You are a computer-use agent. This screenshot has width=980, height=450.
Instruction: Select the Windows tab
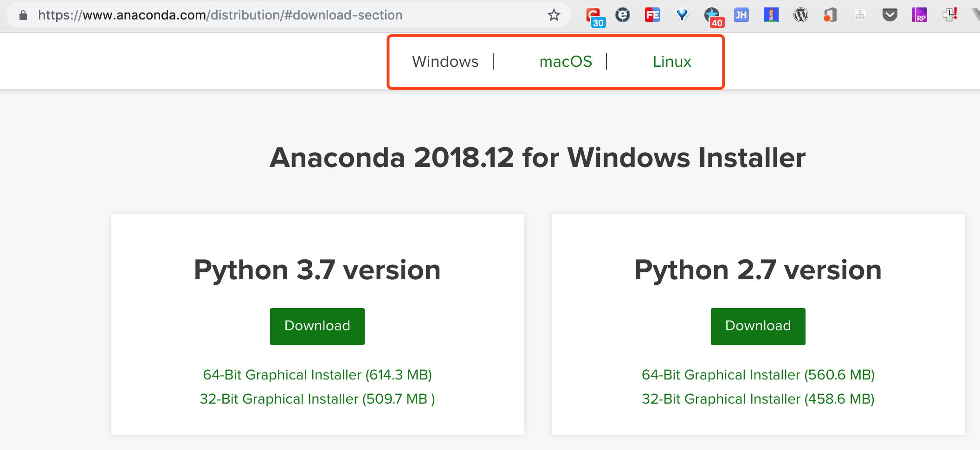[x=445, y=61]
